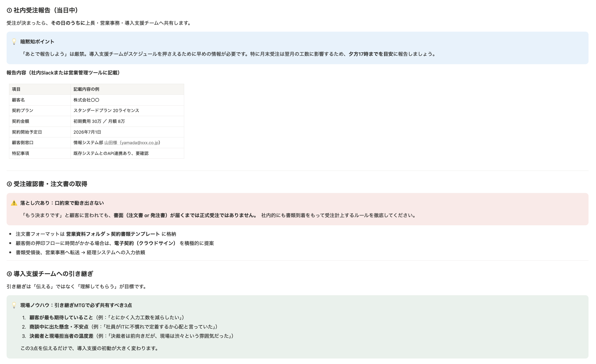Click table cell 契約プラン

pyautogui.click(x=40, y=111)
